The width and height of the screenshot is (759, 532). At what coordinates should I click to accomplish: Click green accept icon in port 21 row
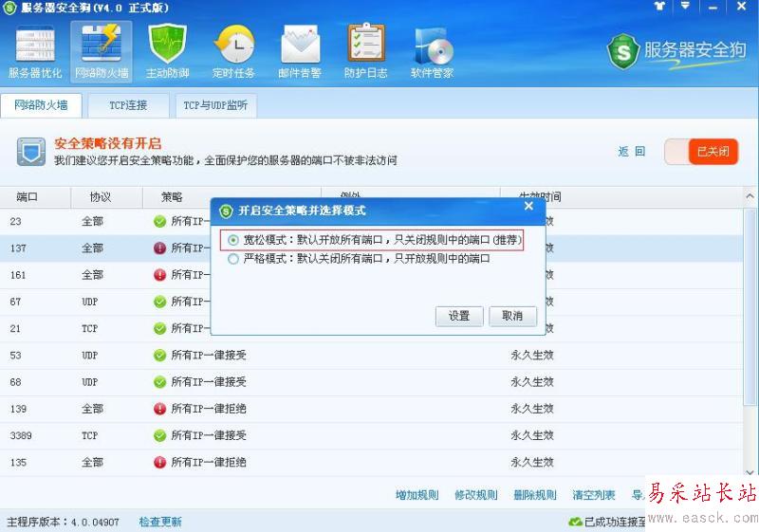pyautogui.click(x=159, y=328)
